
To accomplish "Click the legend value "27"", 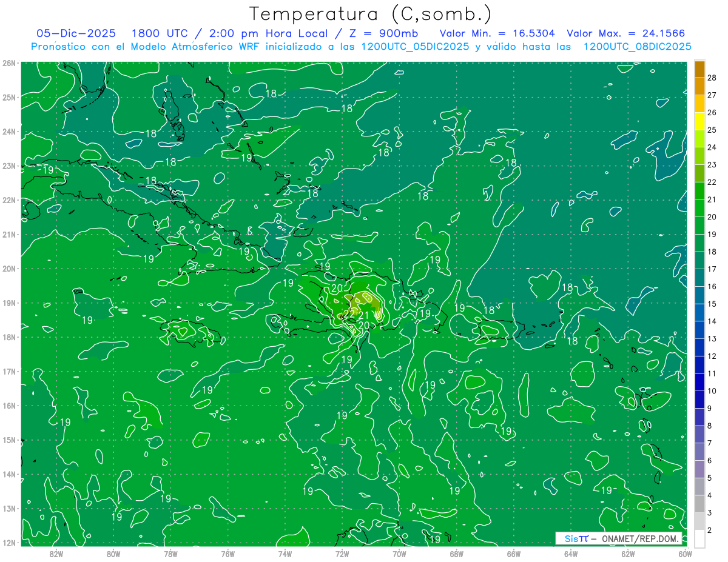I will click(x=712, y=95).
